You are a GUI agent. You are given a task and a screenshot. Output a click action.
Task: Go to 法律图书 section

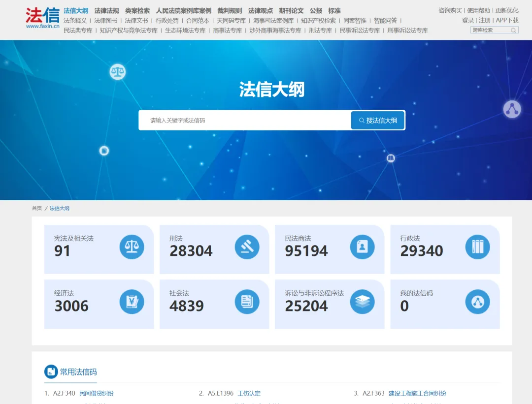coord(105,21)
